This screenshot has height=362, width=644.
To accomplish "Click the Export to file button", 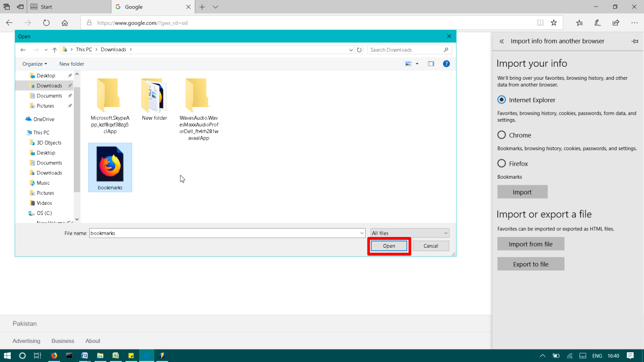I will click(x=531, y=264).
